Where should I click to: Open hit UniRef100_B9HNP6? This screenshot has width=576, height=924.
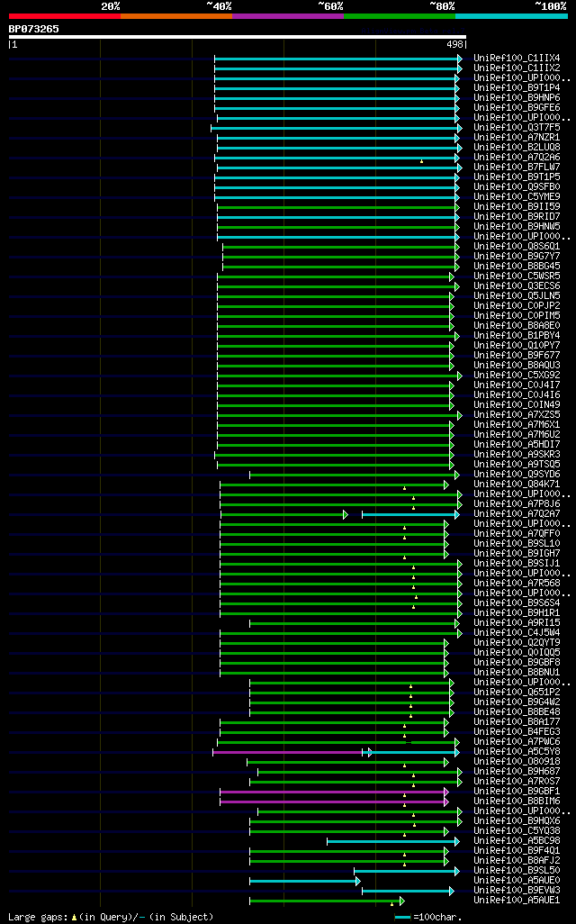click(x=517, y=98)
